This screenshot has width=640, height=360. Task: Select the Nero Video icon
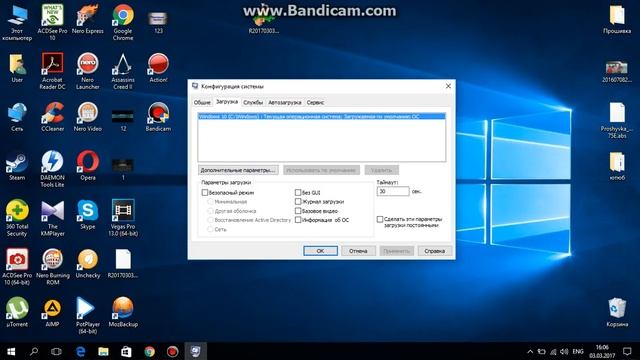pyautogui.click(x=88, y=117)
